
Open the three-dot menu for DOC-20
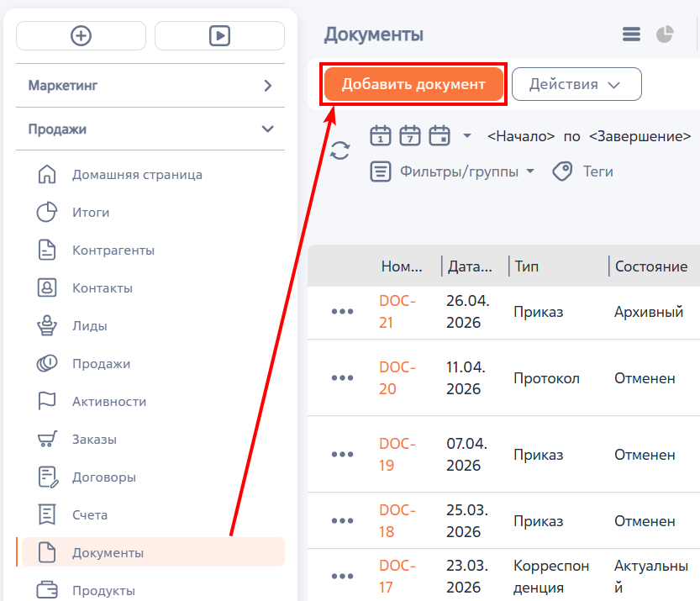(x=342, y=377)
